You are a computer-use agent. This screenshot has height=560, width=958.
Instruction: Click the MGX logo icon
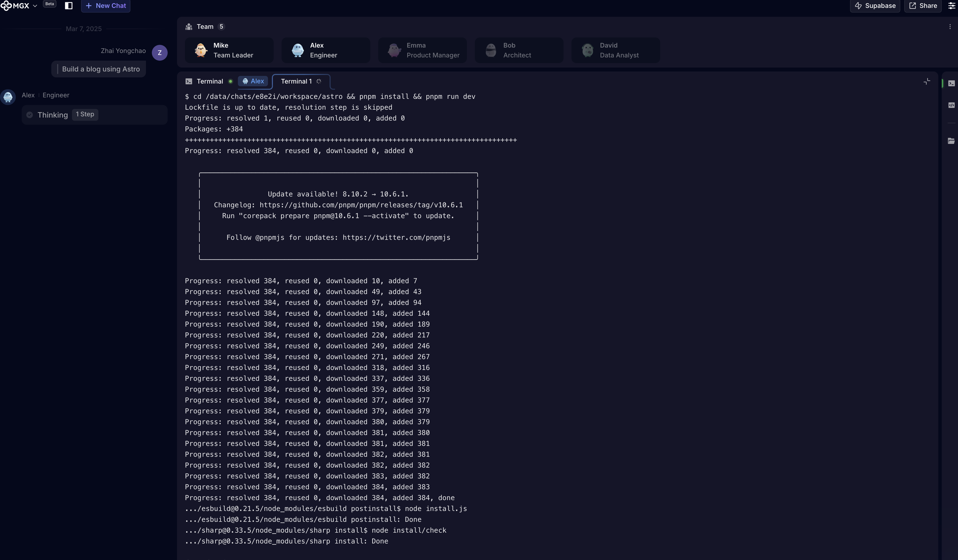(6, 6)
